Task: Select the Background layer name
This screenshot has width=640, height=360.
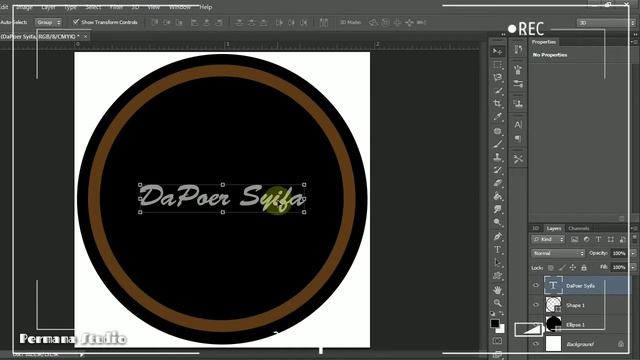Action: point(580,344)
